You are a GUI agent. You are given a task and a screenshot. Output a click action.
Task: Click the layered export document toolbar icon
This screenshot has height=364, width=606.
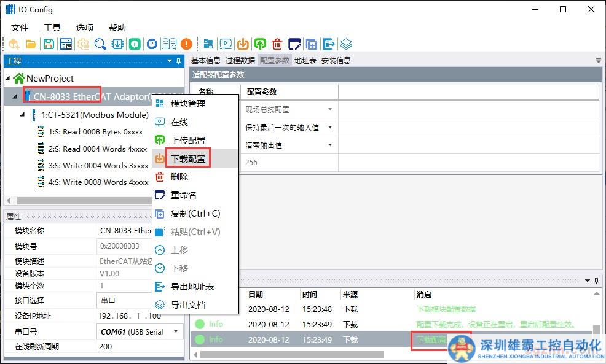[x=347, y=44]
